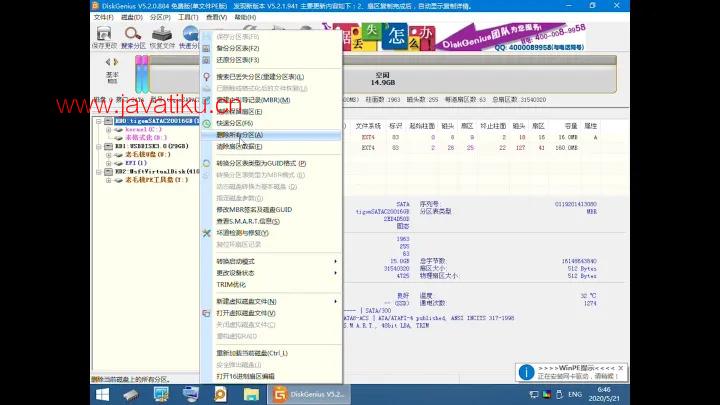Select the EXT4 row with 16.0MB capacity

pos(473,137)
